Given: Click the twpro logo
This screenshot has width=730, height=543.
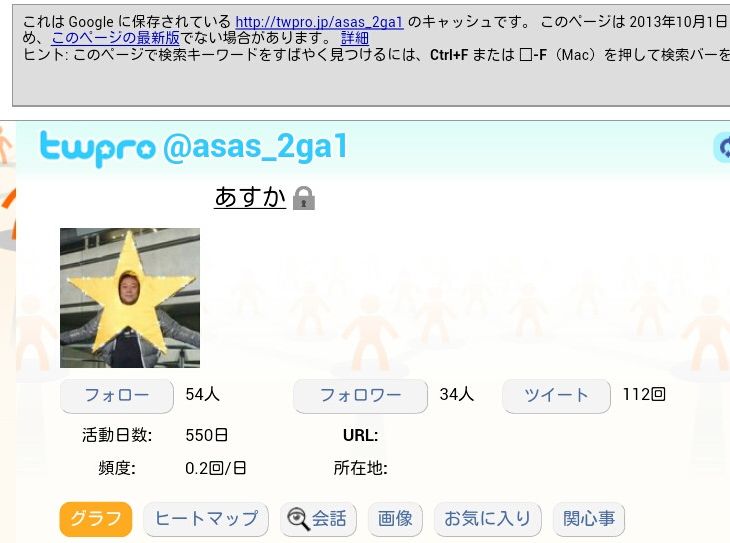Looking at the screenshot, I should tap(97, 149).
